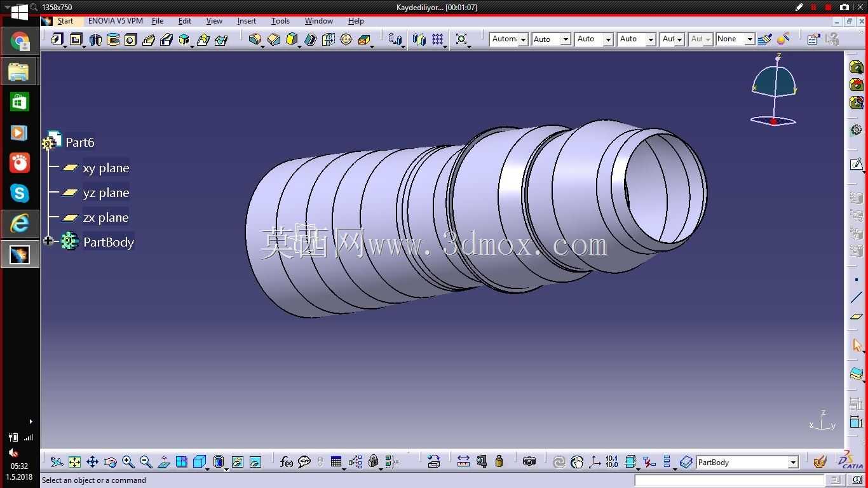This screenshot has width=868, height=488.
Task: Click the Measure Between icon
Action: [463, 462]
